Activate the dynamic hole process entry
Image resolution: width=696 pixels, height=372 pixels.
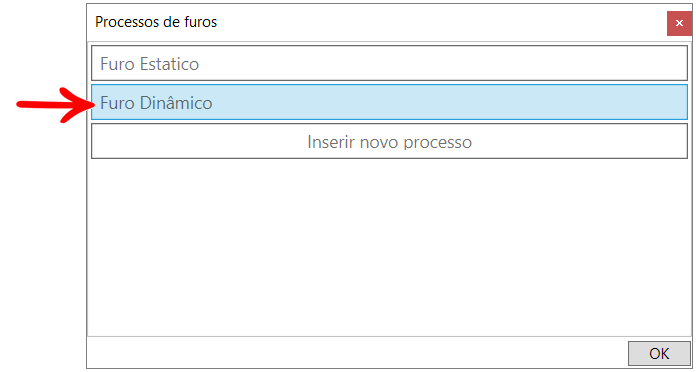[x=389, y=102]
